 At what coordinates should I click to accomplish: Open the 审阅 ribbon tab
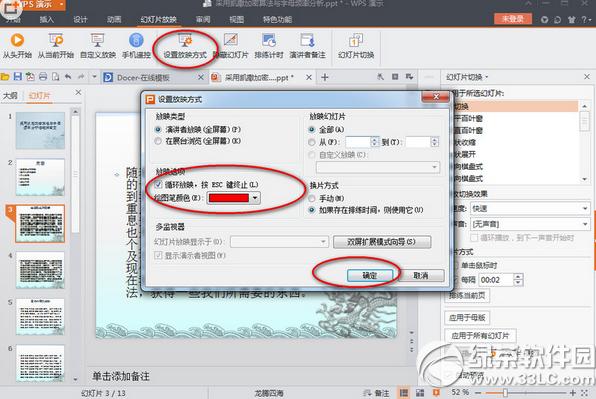(203, 19)
